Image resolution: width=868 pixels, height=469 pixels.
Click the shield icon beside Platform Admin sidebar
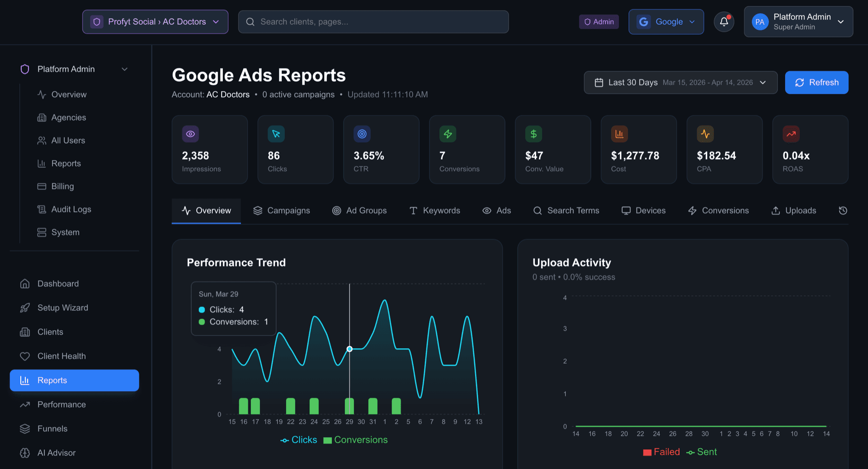[25, 69]
